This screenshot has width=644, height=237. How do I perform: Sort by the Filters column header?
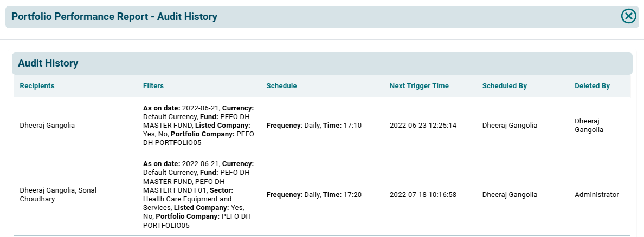[x=153, y=86]
